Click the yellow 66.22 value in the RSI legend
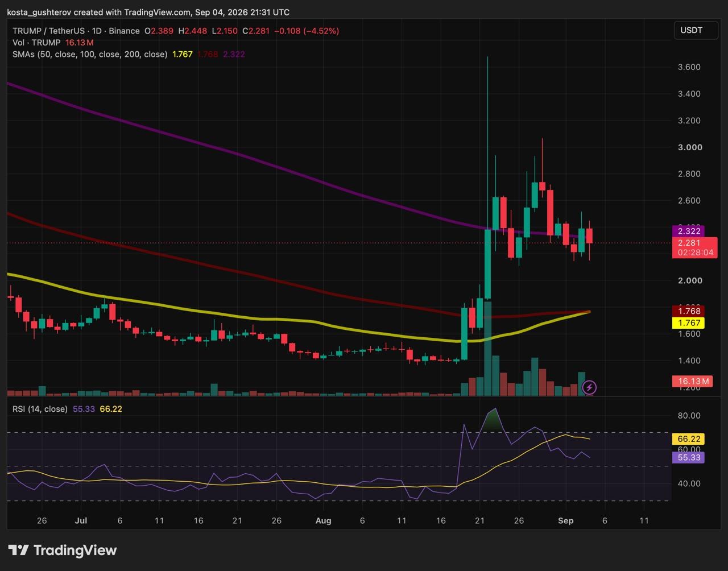This screenshot has width=728, height=571. coord(111,409)
